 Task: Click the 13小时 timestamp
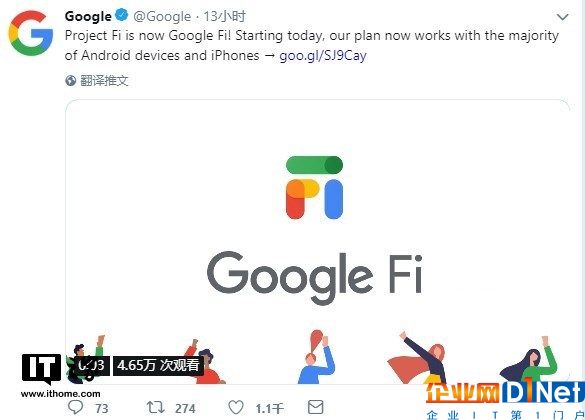point(224,16)
